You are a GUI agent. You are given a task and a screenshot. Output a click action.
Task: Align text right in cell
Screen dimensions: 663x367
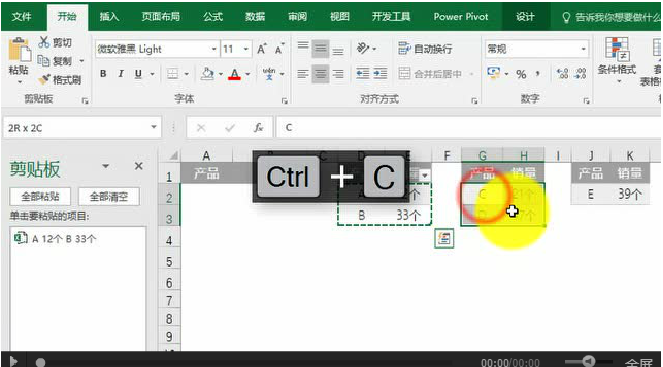click(337, 74)
